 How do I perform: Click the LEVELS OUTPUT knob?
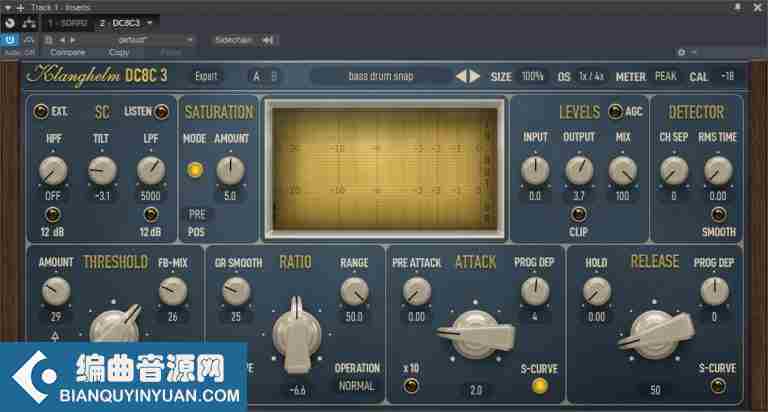pyautogui.click(x=579, y=170)
